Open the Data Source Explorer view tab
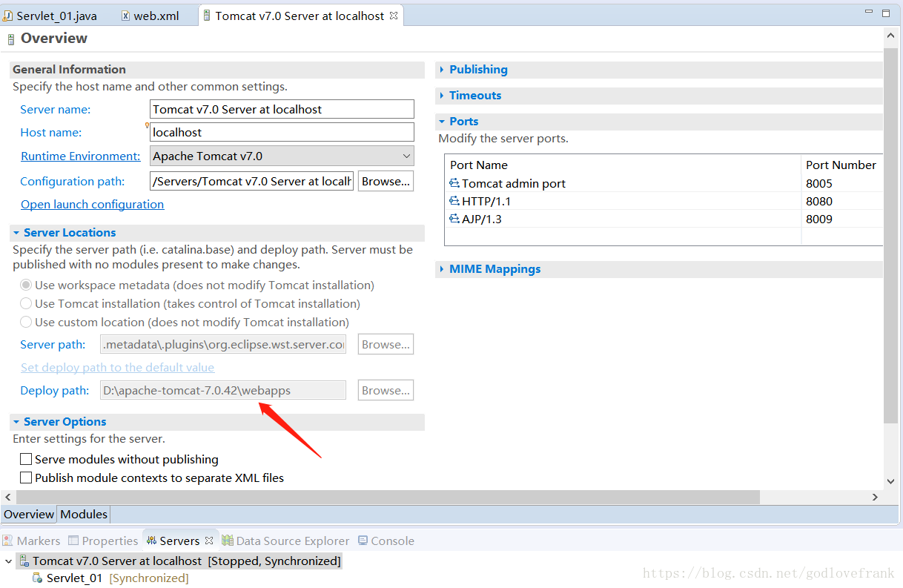Screen dimensions: 903x588 tap(286, 541)
